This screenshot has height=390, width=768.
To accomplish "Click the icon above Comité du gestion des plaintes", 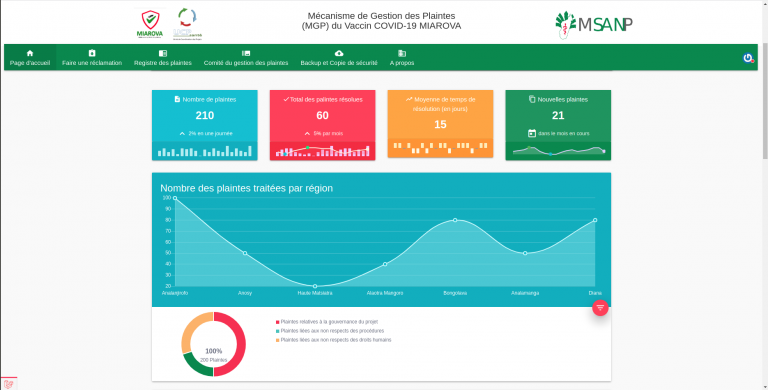I will click(x=246, y=53).
